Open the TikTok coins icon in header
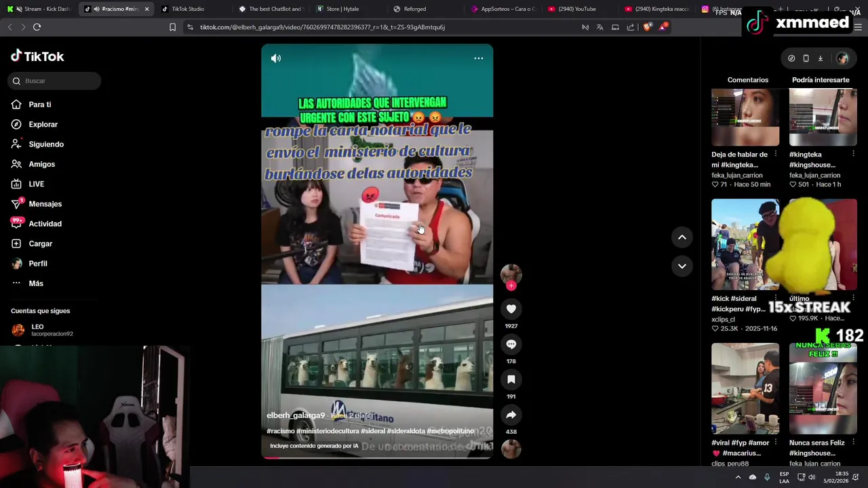The height and width of the screenshot is (488, 868). tap(791, 58)
